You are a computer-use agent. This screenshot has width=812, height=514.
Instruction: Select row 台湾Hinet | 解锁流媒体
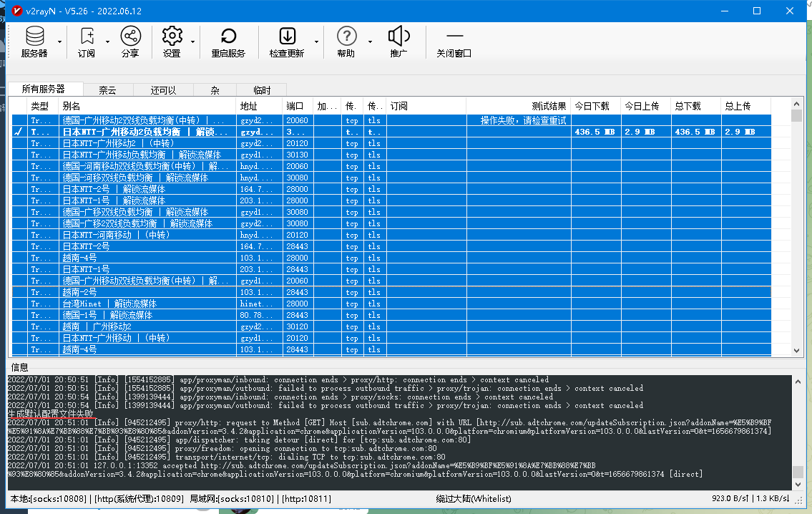[x=391, y=304]
